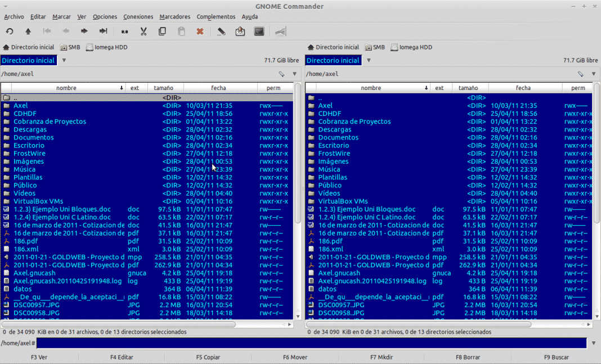Image resolution: width=601 pixels, height=364 pixels.
Task: Click the F3 Ver button
Action: 39,357
